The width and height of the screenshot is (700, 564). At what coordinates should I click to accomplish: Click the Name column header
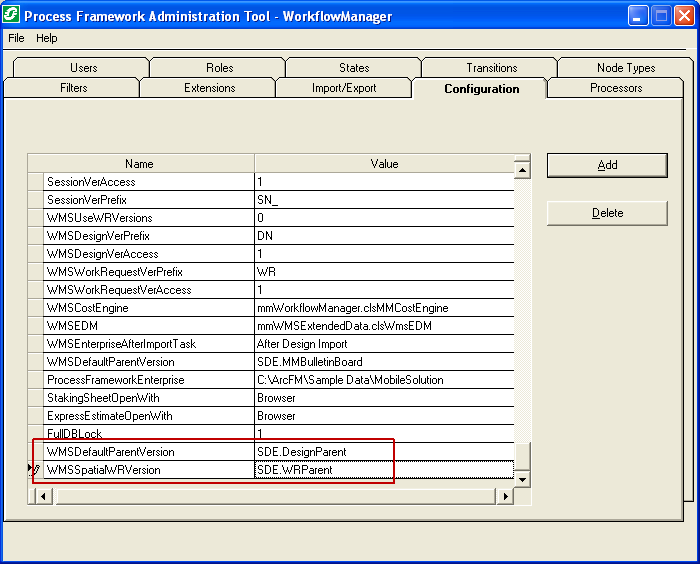point(139,164)
